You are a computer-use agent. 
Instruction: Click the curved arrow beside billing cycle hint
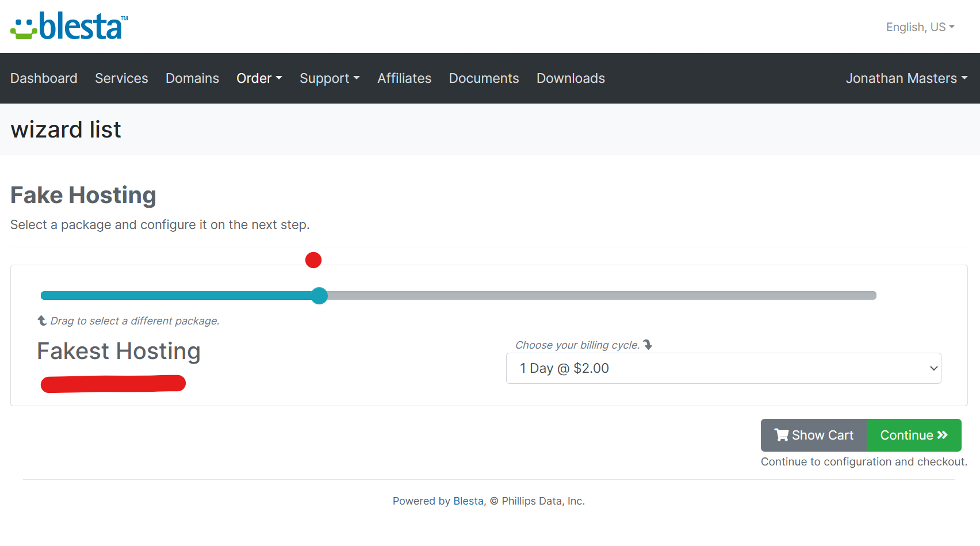pyautogui.click(x=648, y=345)
